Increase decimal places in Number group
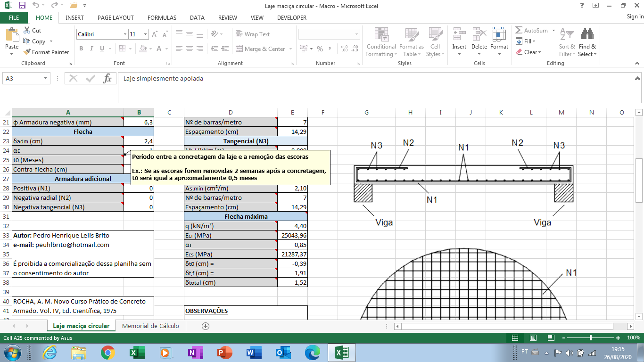The width and height of the screenshot is (644, 362). pyautogui.click(x=344, y=49)
